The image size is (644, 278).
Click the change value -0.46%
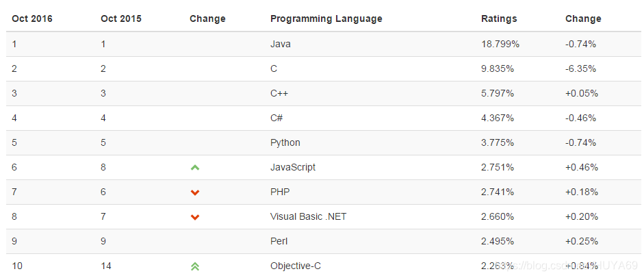(580, 118)
